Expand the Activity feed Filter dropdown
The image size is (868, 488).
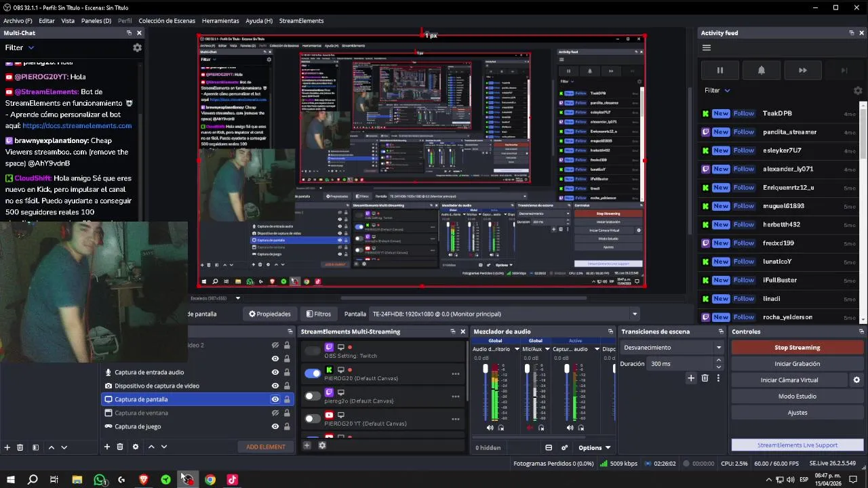[x=717, y=90]
